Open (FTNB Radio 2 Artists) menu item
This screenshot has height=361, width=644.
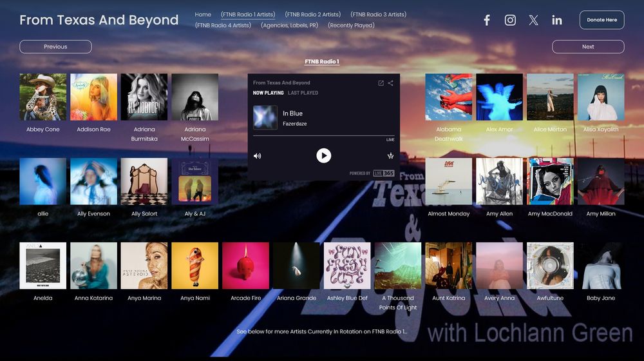click(x=313, y=14)
